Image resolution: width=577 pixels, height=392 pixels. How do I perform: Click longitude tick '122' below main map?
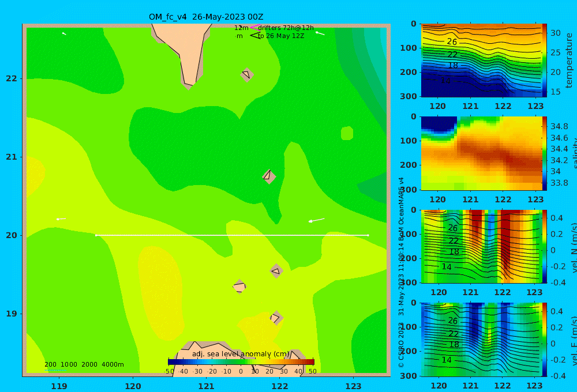[280, 386]
